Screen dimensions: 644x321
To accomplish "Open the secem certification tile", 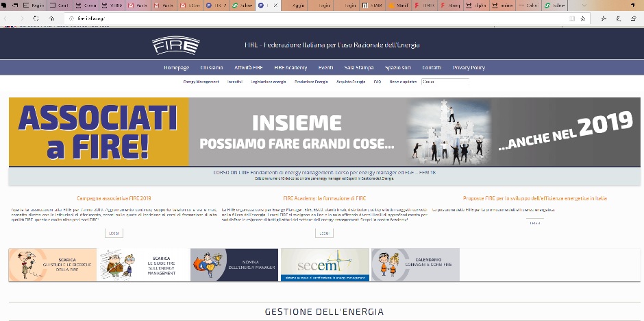I will click(325, 265).
